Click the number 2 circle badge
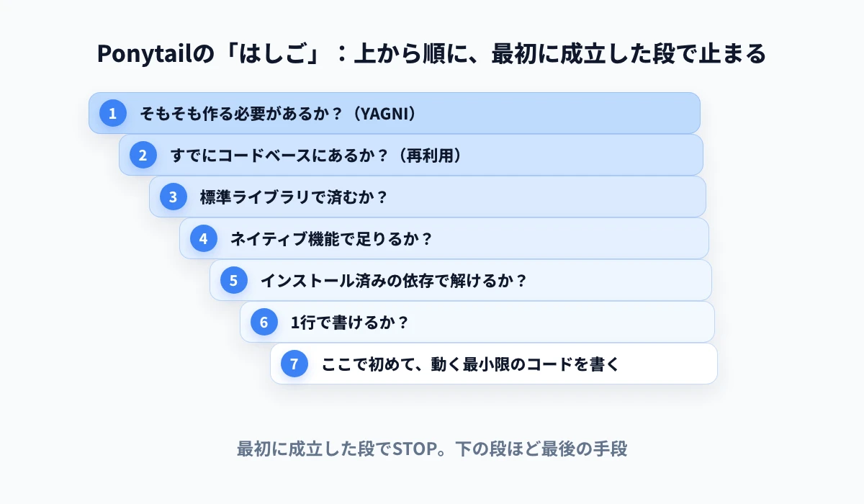 pos(143,155)
